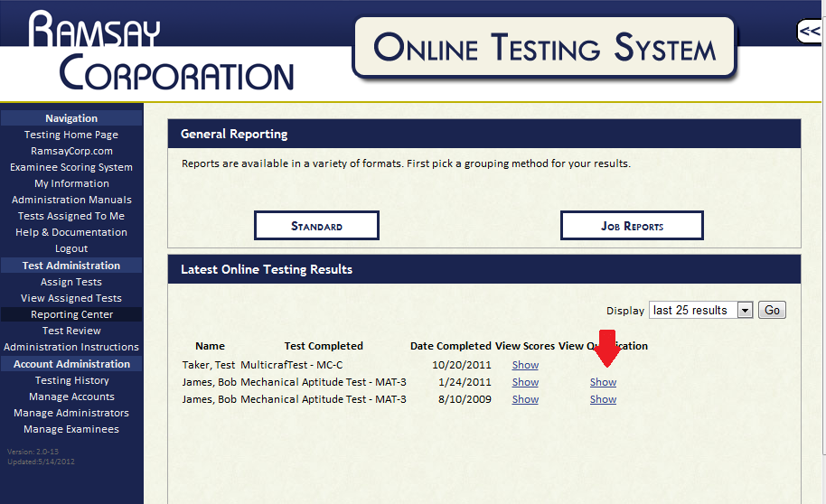Click the name 'Taker, Test'
This screenshot has width=826, height=504.
click(209, 365)
